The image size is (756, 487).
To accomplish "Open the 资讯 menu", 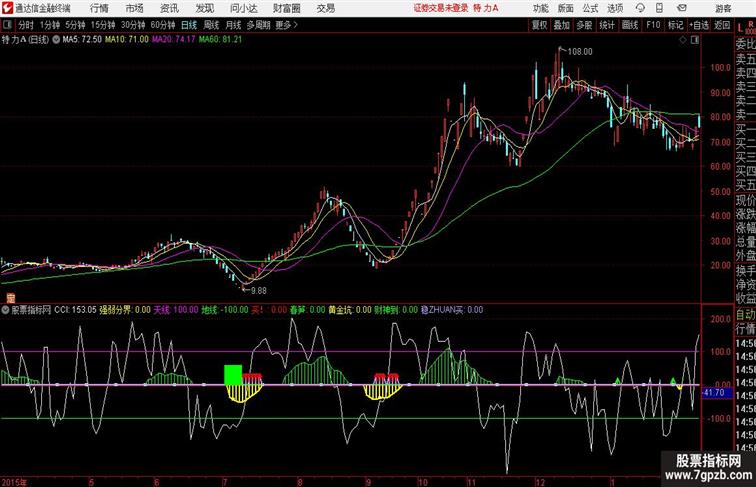I will click(169, 8).
